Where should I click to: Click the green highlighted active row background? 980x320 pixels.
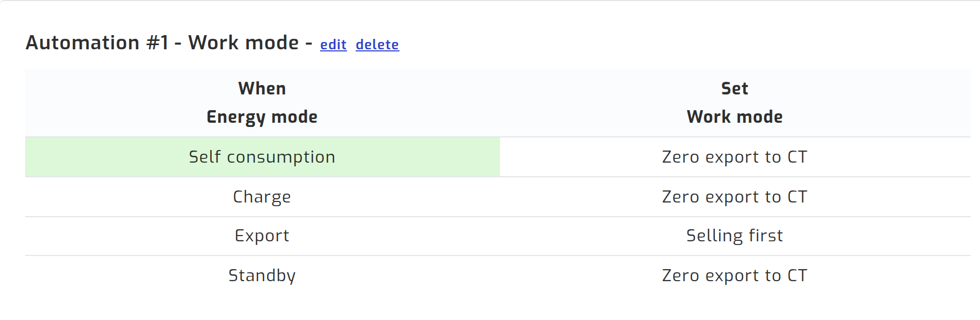[262, 157]
